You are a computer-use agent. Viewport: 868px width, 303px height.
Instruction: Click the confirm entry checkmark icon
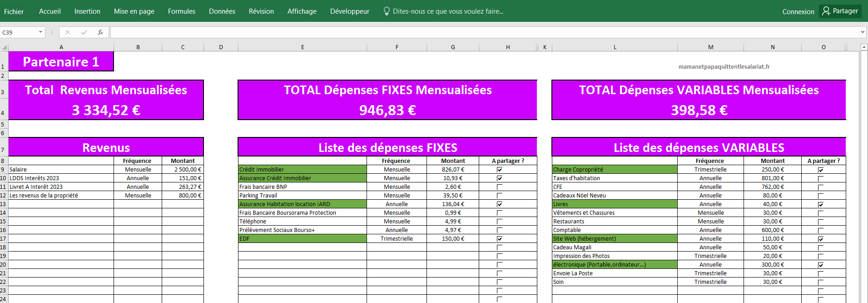pyautogui.click(x=84, y=32)
